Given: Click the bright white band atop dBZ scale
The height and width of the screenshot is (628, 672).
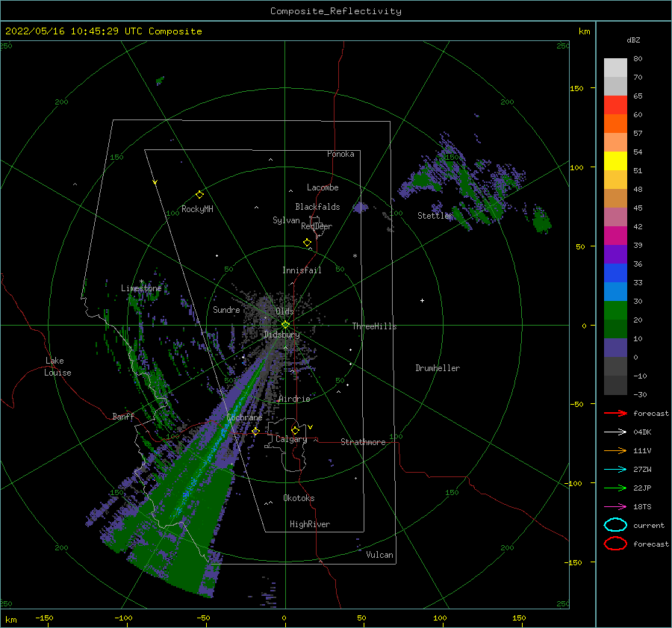Looking at the screenshot, I should 615,67.
